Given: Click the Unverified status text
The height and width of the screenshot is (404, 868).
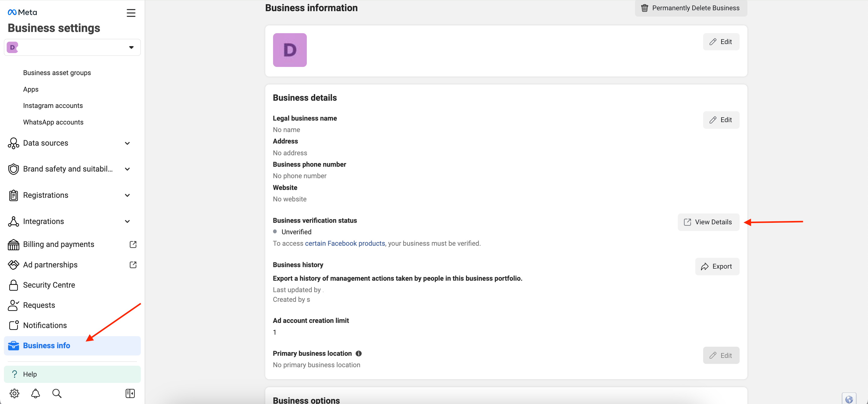Looking at the screenshot, I should point(296,232).
